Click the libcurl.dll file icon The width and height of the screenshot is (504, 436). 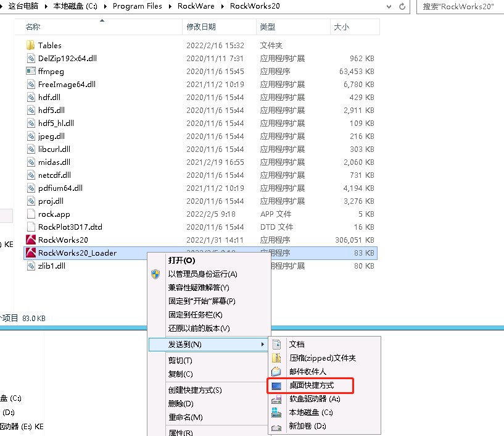(x=31, y=149)
